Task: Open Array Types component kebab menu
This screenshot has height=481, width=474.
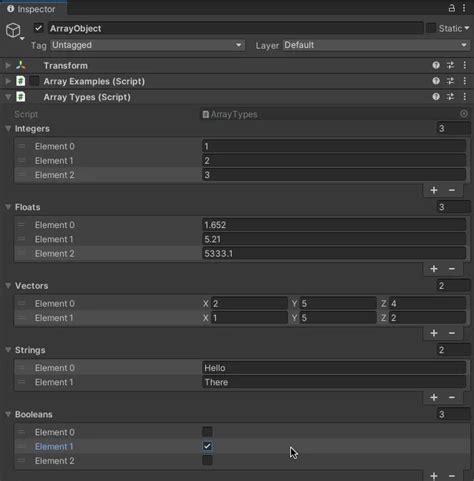Action: [x=465, y=97]
